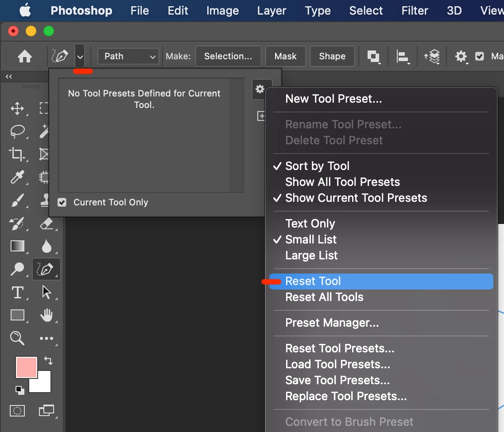The height and width of the screenshot is (432, 504).
Task: Choose Replace Tool Presets...
Action: [381, 396]
